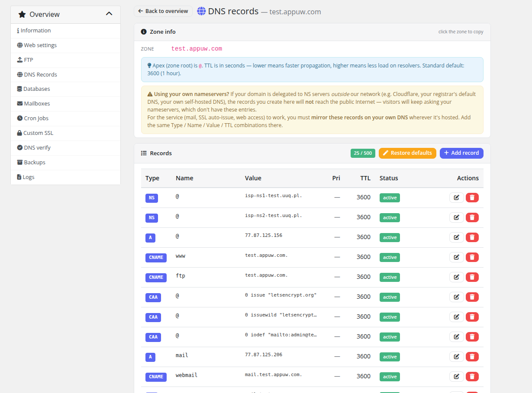The image size is (532, 393).
Task: Delete the ftp CNAME record
Action: (x=472, y=277)
